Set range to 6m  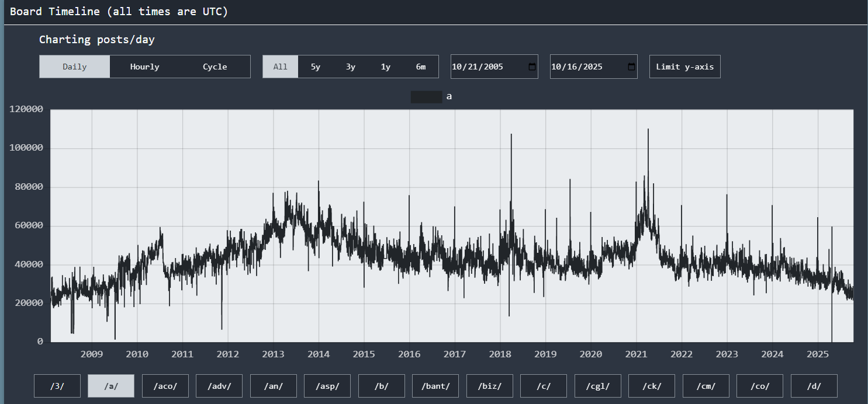pyautogui.click(x=421, y=67)
